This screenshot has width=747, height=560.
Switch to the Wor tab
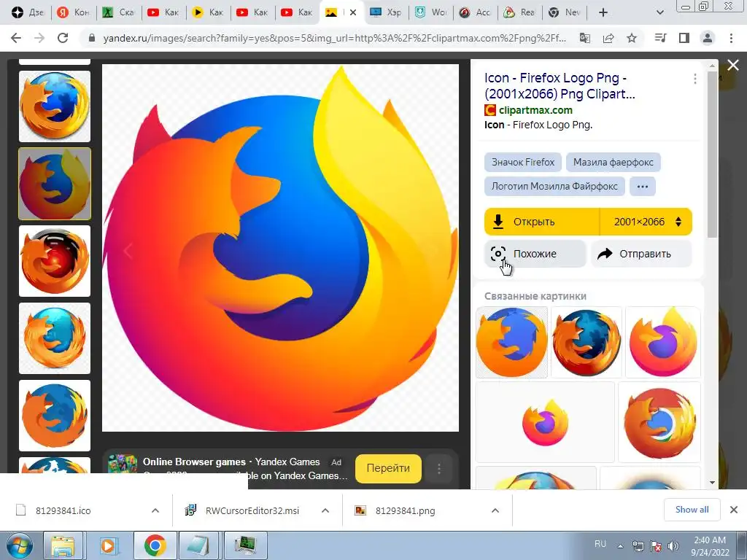pyautogui.click(x=430, y=12)
